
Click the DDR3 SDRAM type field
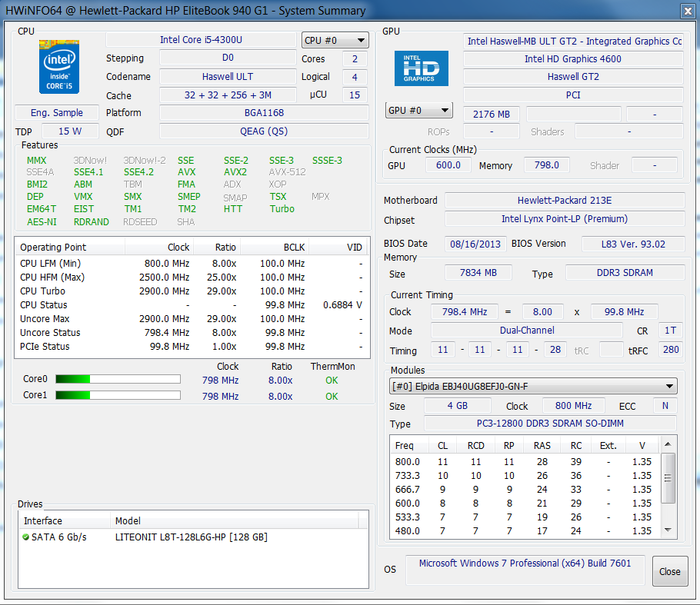pyautogui.click(x=625, y=273)
